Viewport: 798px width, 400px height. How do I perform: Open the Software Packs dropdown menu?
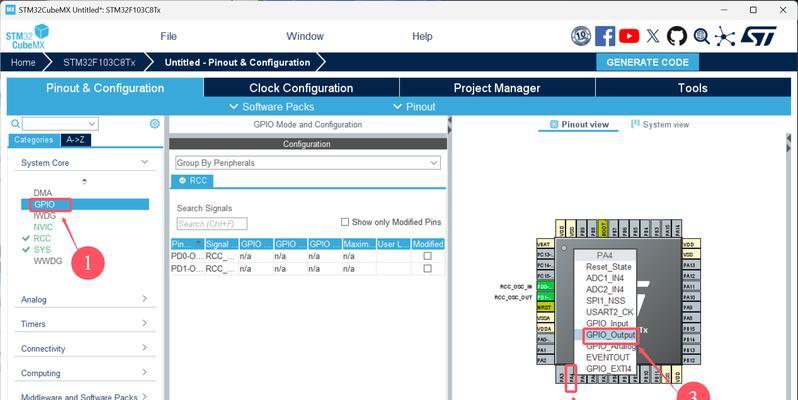[x=272, y=107]
